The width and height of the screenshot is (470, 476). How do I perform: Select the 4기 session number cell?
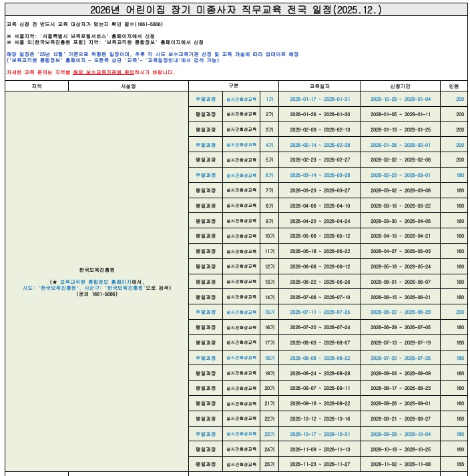(x=269, y=145)
